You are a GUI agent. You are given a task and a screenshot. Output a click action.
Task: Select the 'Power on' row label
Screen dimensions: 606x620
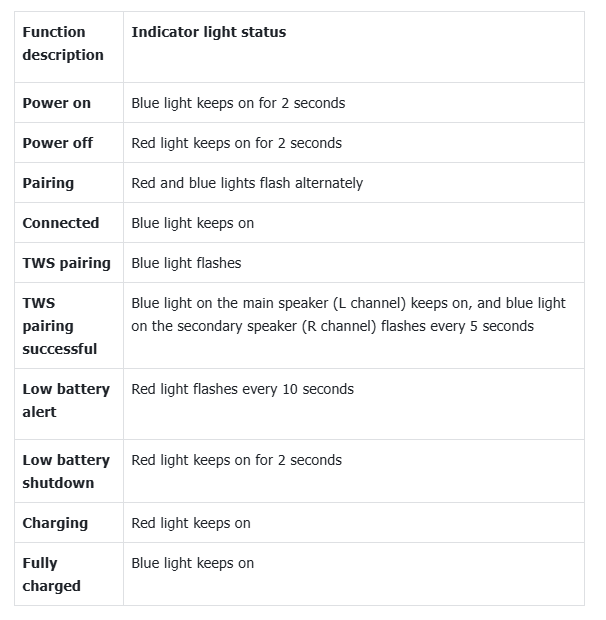point(57,103)
